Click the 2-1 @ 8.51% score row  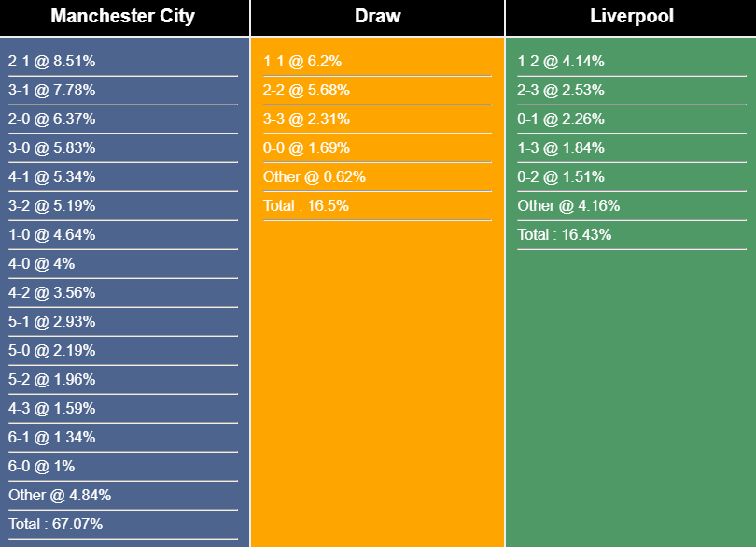[52, 62]
